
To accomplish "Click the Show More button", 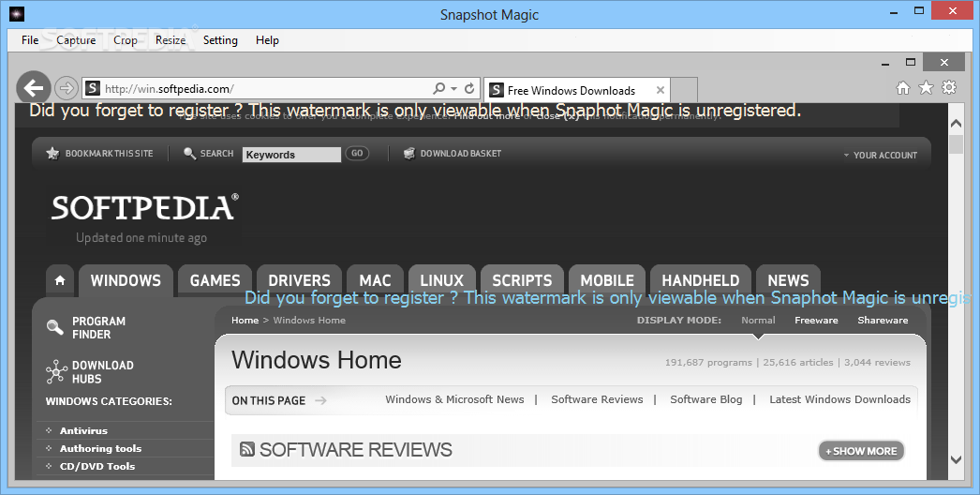I will point(861,451).
